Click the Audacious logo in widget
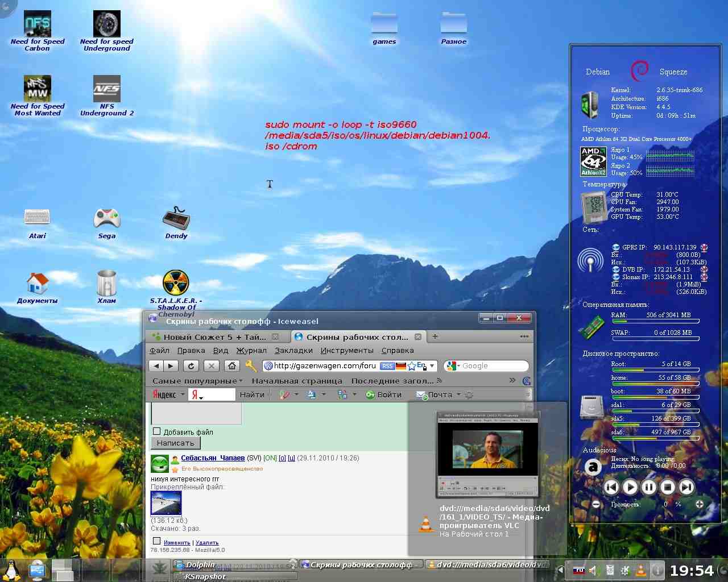Screen dimensions: 728x582 (x=593, y=467)
